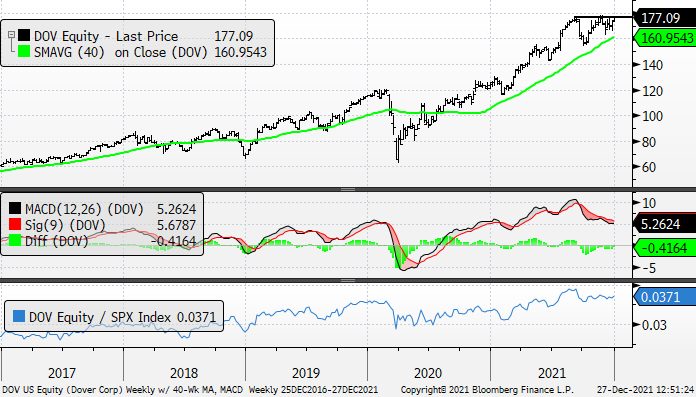Screen dimensions: 696x397
Task: Click the blue DOV/SPX ratio color swatch
Action: point(19,316)
